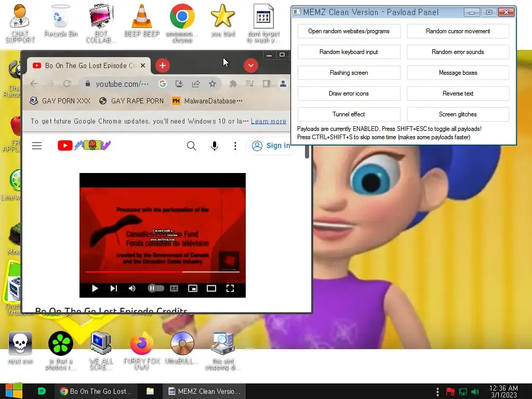Open Chrome's extensions puzzle icon
Screen dimensions: 532x399
[x=233, y=84]
